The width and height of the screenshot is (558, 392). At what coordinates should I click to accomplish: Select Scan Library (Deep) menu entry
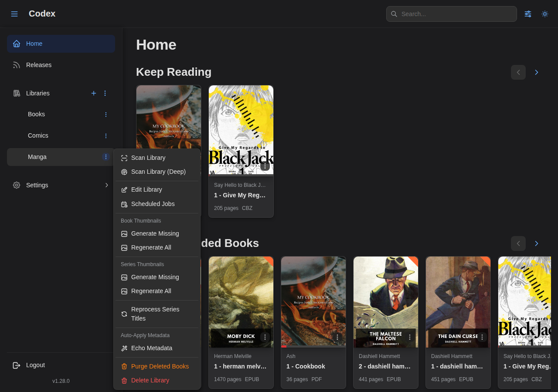157,172
